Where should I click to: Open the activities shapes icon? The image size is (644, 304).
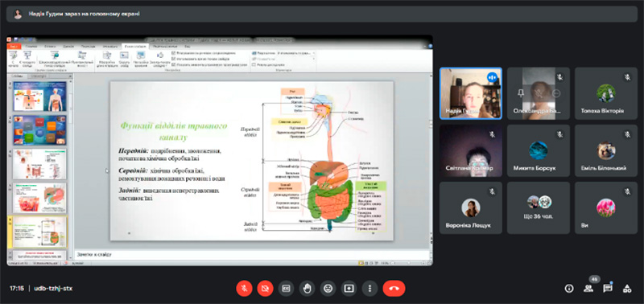(627, 289)
